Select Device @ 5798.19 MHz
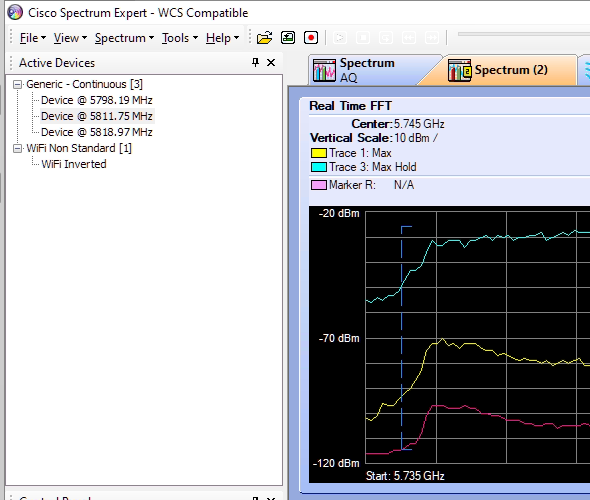This screenshot has width=590, height=500. coord(97,100)
